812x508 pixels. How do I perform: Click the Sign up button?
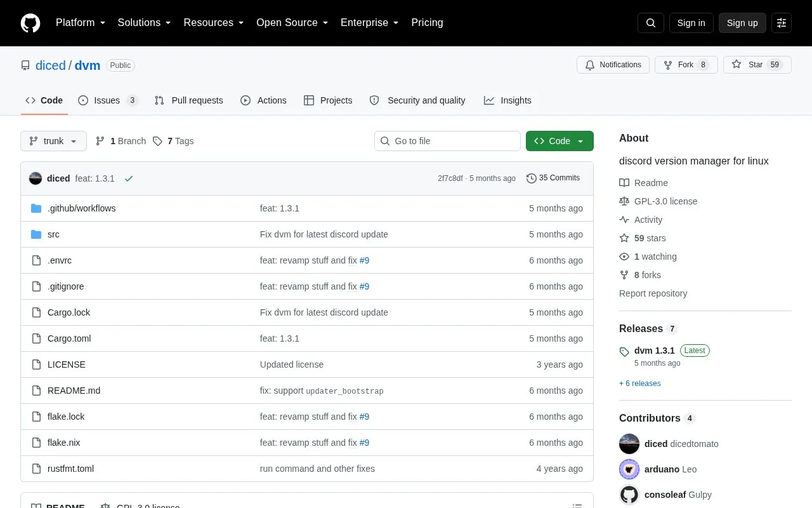[x=742, y=23]
